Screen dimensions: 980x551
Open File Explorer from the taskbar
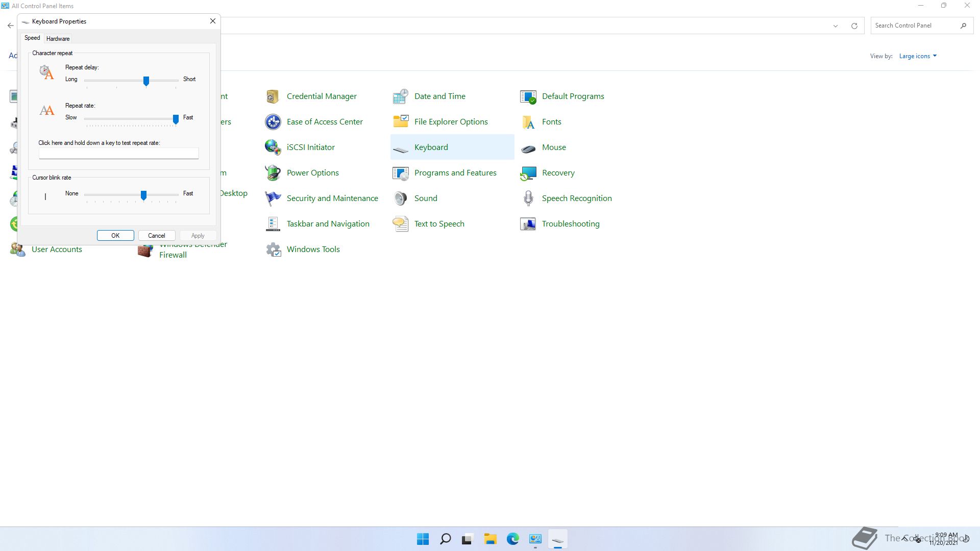(490, 539)
